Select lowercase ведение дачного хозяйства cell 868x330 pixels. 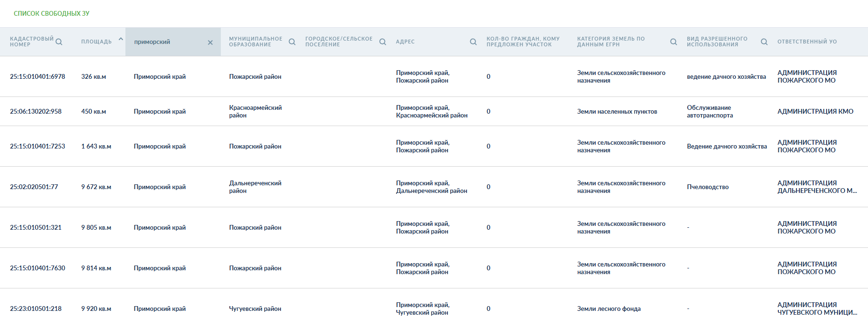[x=726, y=76]
